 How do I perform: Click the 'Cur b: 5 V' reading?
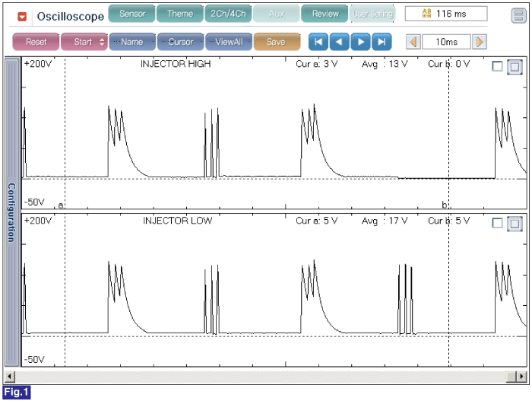(448, 221)
